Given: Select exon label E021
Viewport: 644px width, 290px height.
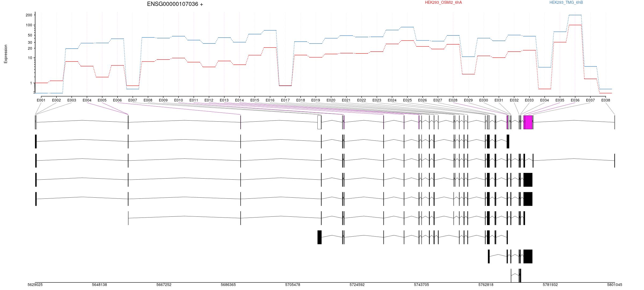Looking at the screenshot, I should pyautogui.click(x=346, y=100).
